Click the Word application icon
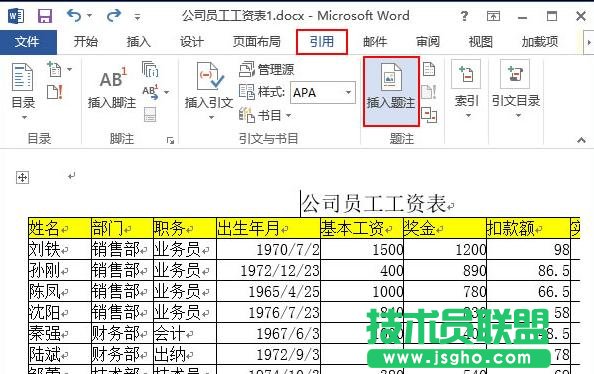Viewport: 594px width, 374px height. [x=16, y=16]
